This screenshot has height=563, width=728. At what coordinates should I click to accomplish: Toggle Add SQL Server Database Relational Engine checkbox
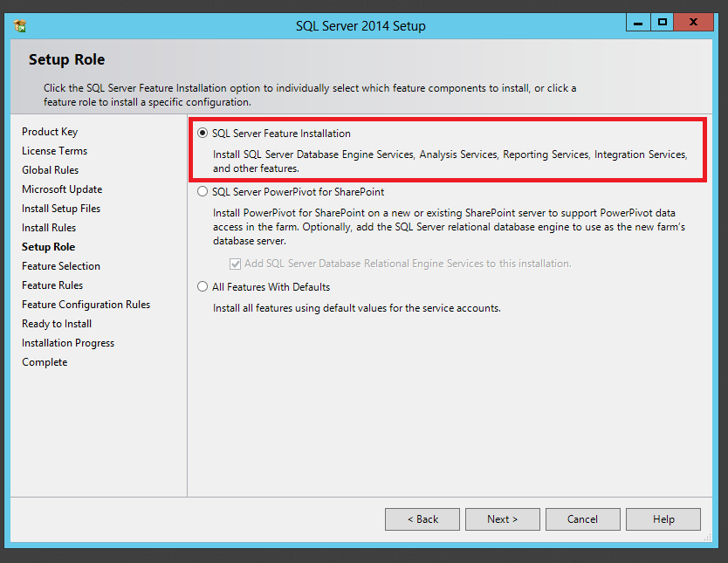coord(236,264)
